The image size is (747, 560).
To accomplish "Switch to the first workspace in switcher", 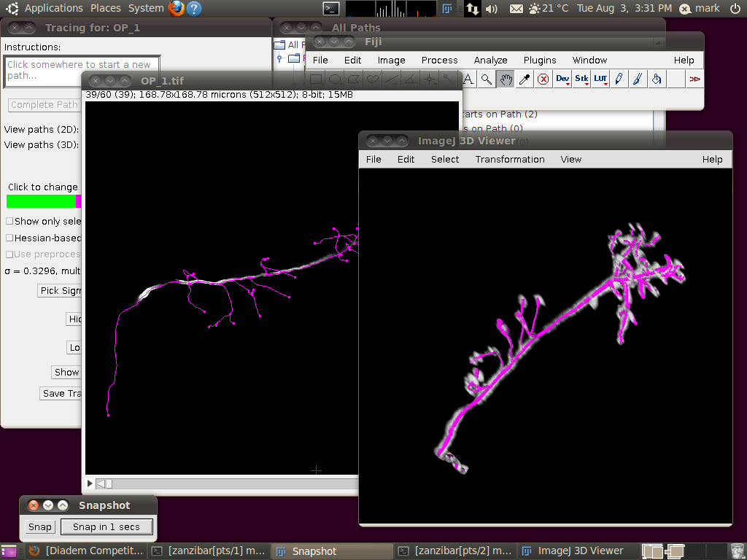I will [x=652, y=551].
